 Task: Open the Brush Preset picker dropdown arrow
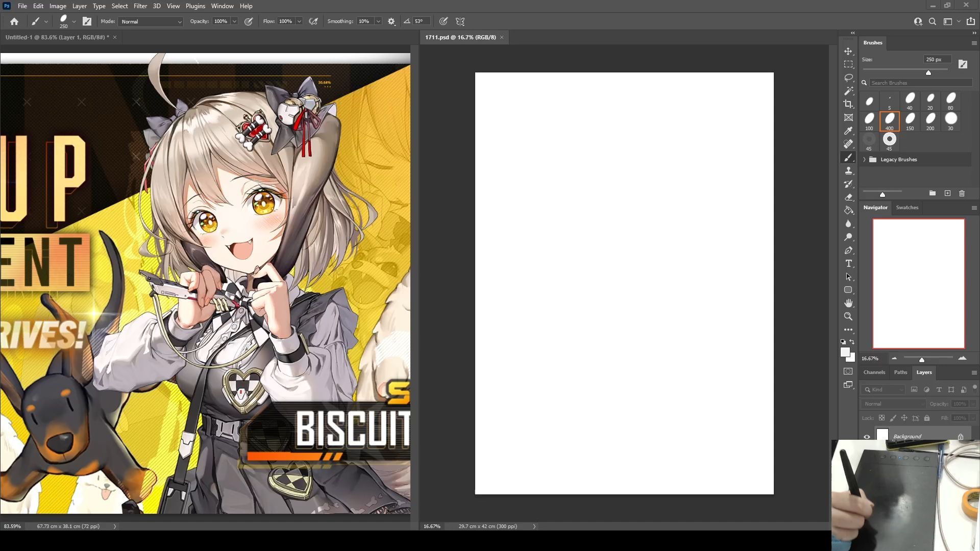tap(74, 21)
